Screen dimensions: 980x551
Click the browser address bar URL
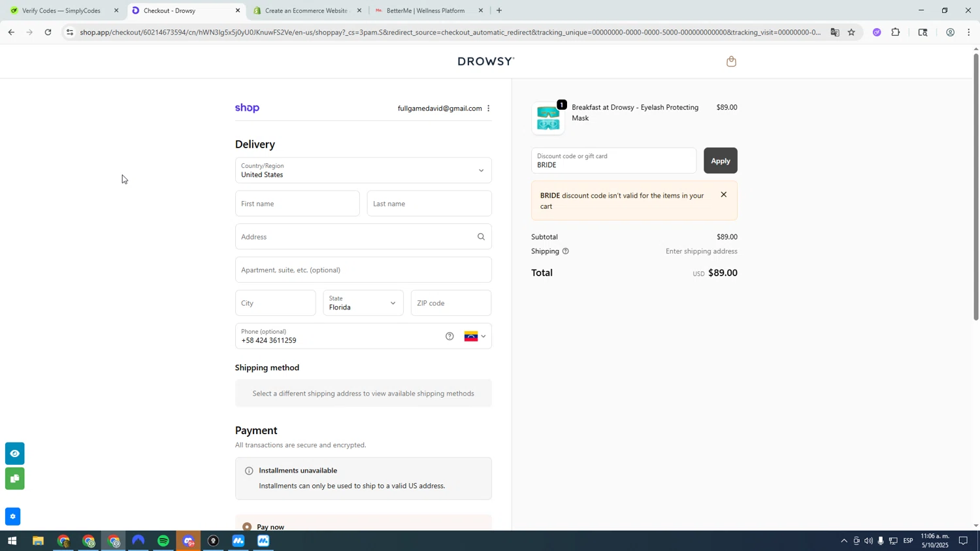449,32
